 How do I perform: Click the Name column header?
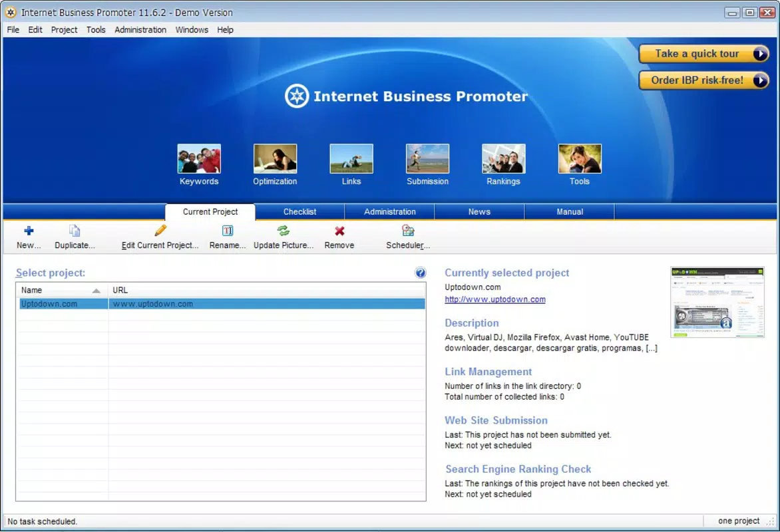(62, 291)
